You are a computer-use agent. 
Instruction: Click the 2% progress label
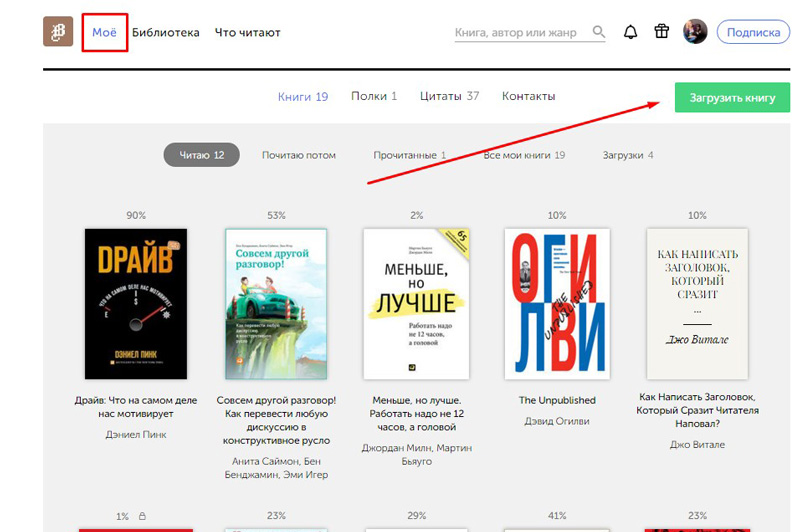coord(416,215)
